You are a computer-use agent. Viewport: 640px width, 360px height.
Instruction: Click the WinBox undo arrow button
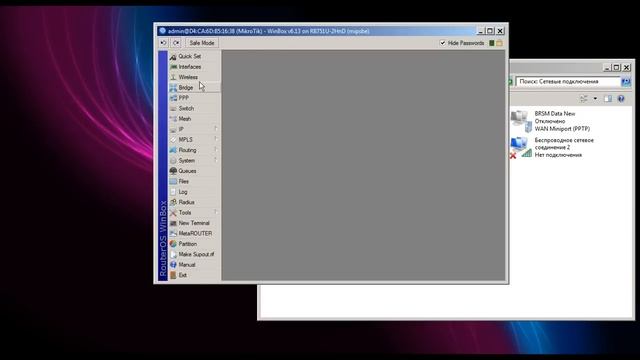pos(164,43)
